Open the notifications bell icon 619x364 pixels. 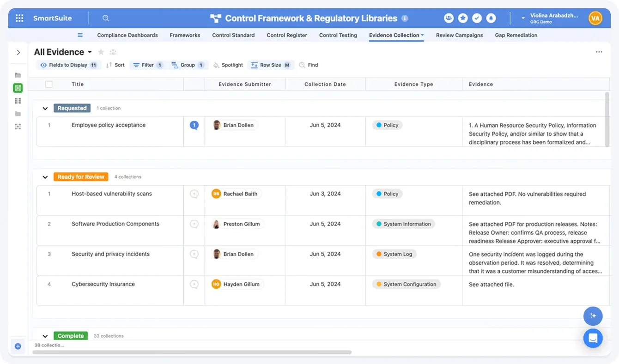[491, 18]
